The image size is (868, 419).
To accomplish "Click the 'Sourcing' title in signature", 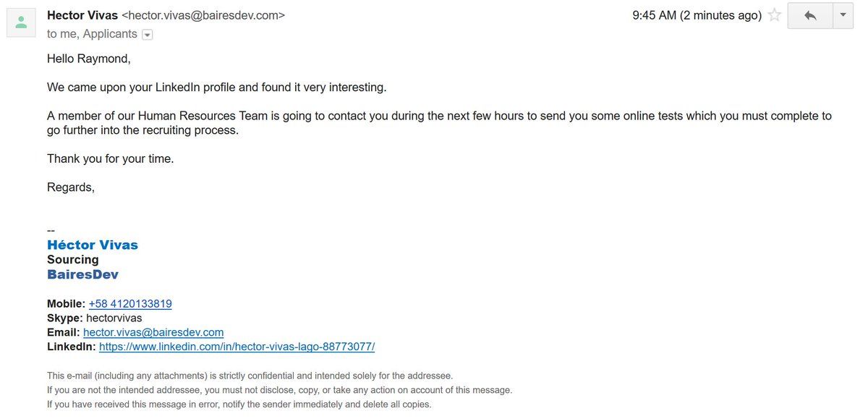I will [72, 260].
